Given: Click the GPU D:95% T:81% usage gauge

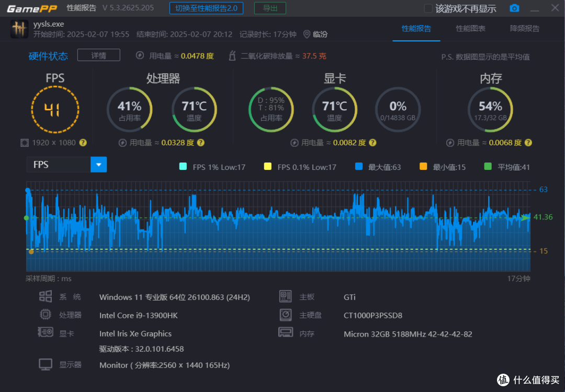Looking at the screenshot, I should (272, 109).
